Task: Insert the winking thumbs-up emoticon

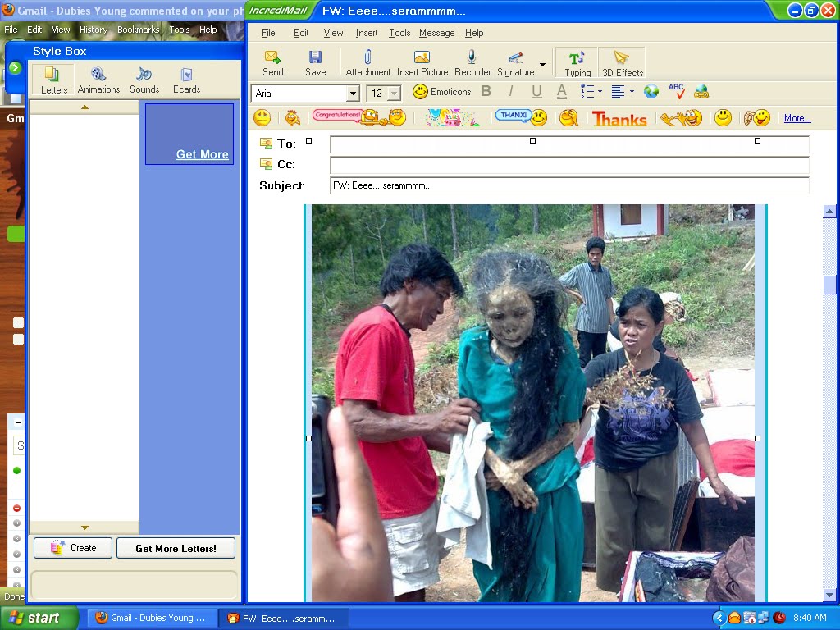Action: tap(756, 117)
